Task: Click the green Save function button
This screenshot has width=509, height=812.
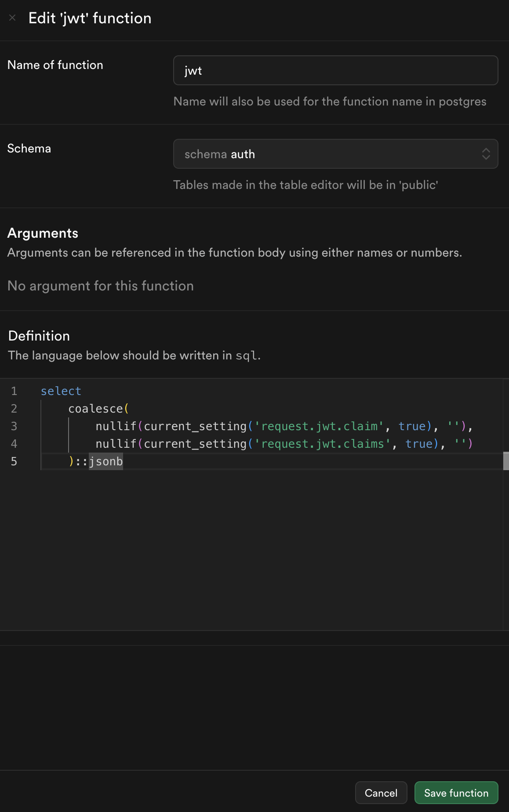Action: click(x=456, y=793)
